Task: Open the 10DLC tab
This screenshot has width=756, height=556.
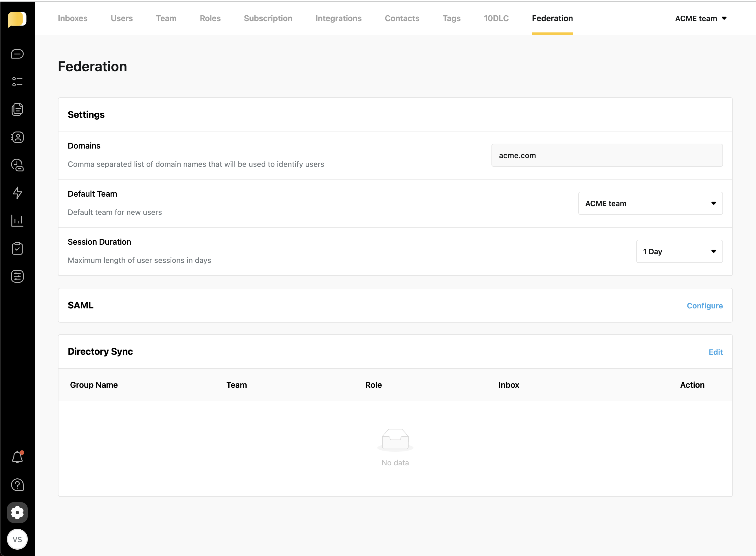Action: (496, 19)
